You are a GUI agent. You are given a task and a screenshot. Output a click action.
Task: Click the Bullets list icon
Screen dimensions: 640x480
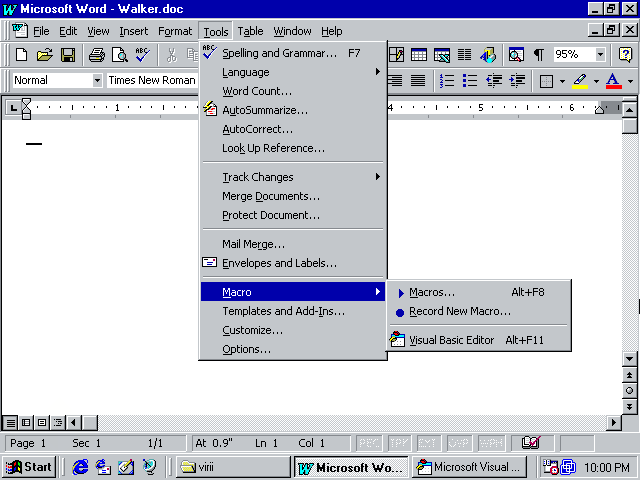coord(470,80)
